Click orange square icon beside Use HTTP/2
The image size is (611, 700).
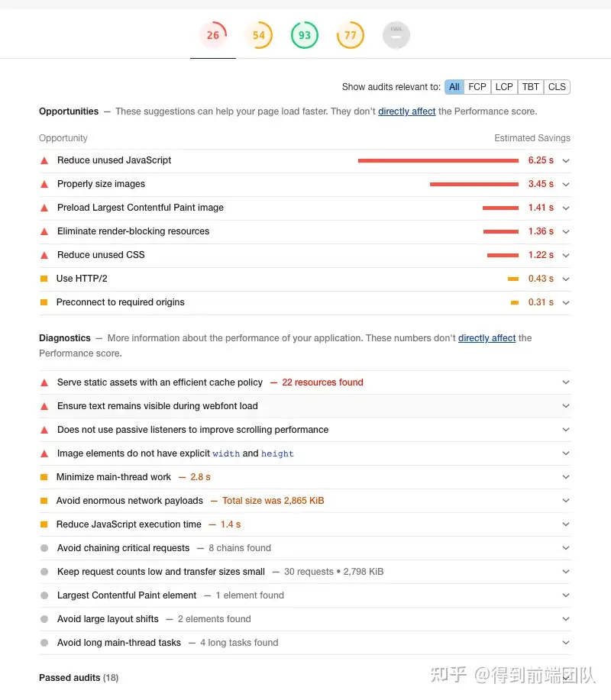(x=44, y=279)
